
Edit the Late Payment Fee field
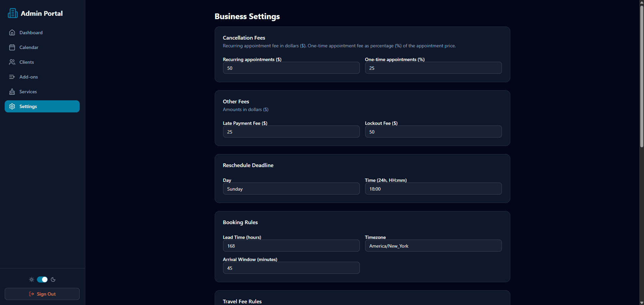tap(291, 132)
